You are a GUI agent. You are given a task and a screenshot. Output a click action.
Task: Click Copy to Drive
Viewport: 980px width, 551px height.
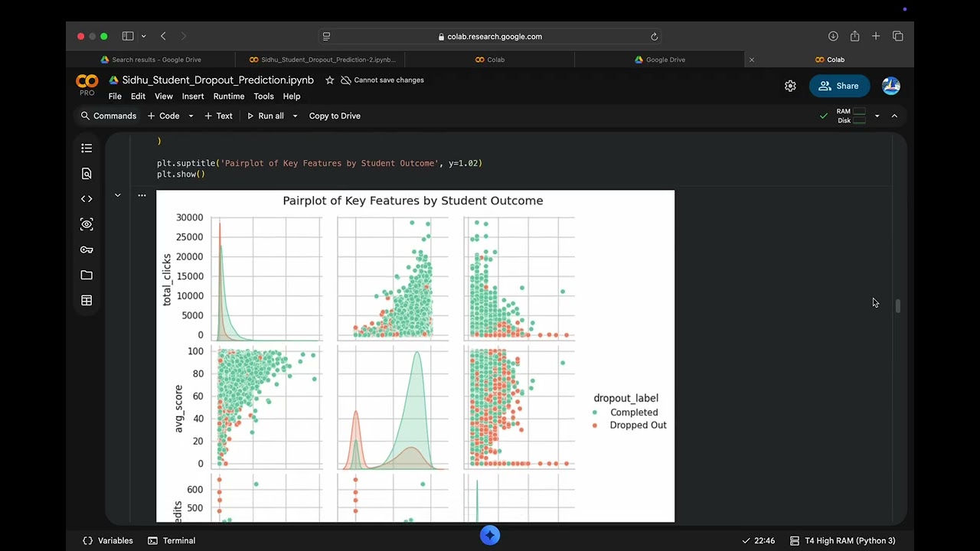pyautogui.click(x=335, y=116)
